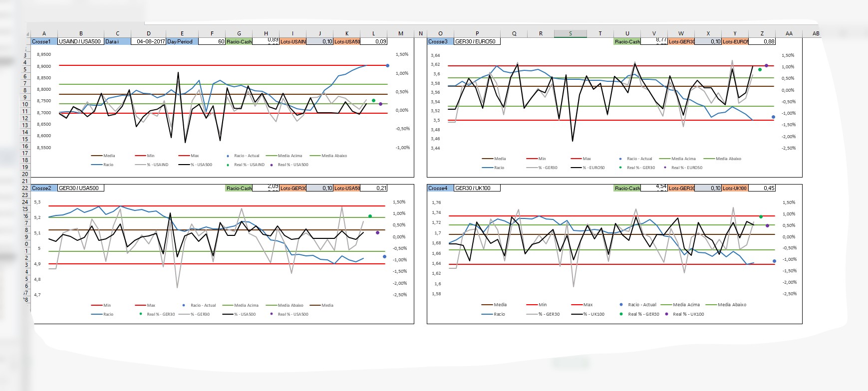Click the column S header
Image resolution: width=868 pixels, height=391 pixels.
[571, 33]
